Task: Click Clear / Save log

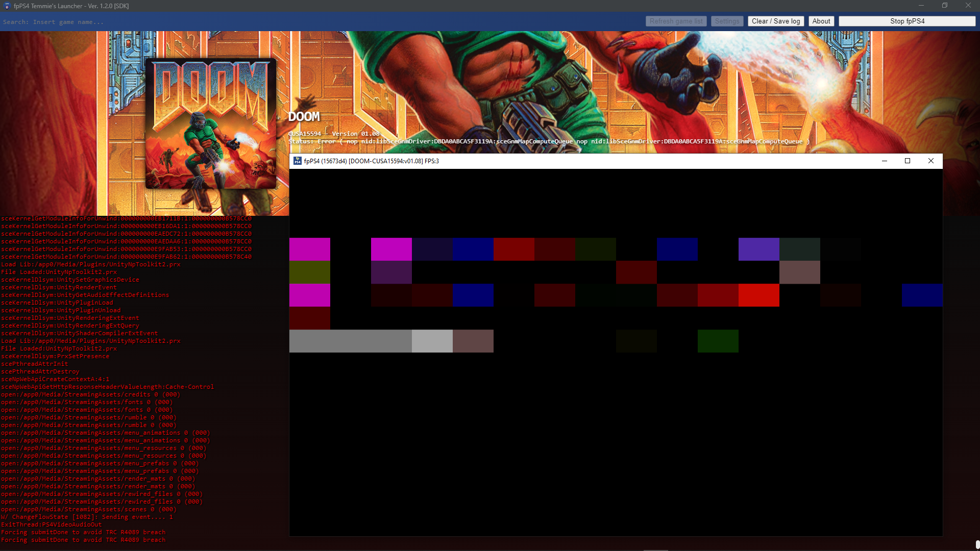Action: (775, 21)
